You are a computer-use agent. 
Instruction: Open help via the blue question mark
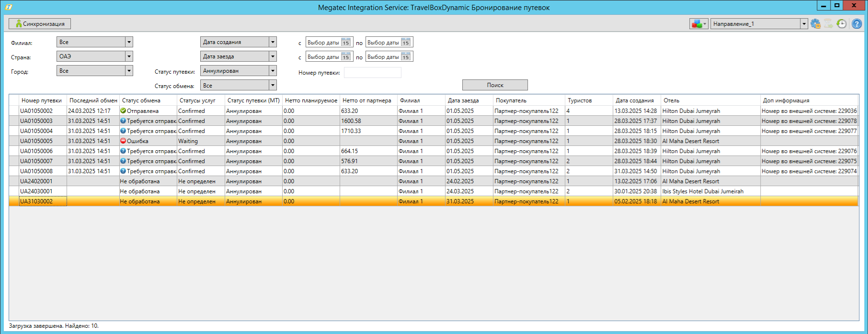857,24
